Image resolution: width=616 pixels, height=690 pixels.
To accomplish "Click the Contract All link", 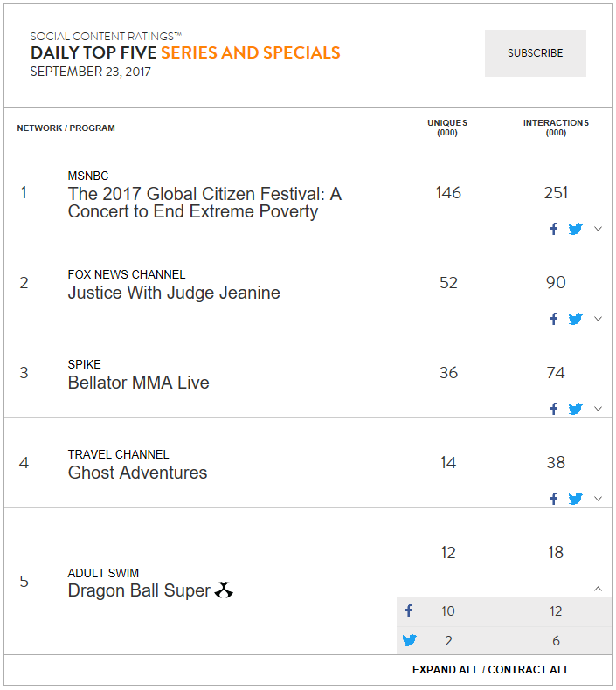I will point(529,670).
